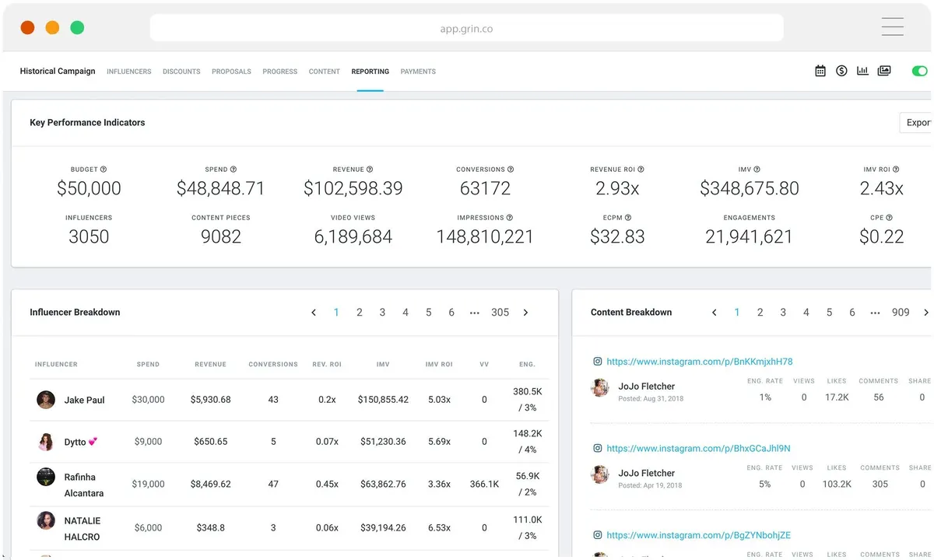The width and height of the screenshot is (934, 560).
Task: Go to Influencer Breakdown page 6
Action: pyautogui.click(x=451, y=313)
